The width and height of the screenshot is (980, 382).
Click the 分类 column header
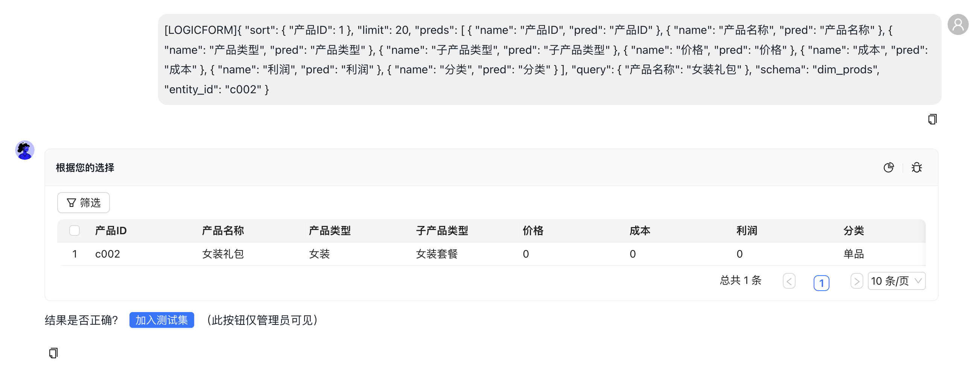point(853,230)
